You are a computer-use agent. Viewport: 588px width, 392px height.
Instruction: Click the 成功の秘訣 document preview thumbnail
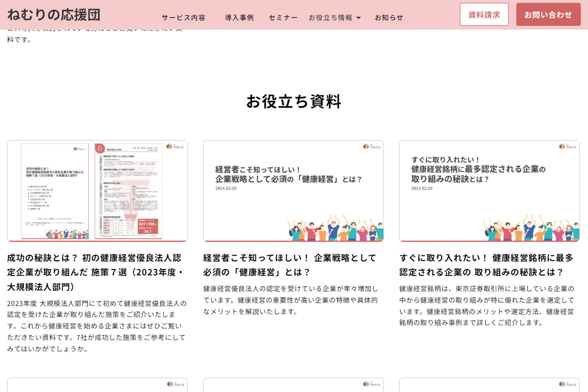click(x=97, y=190)
